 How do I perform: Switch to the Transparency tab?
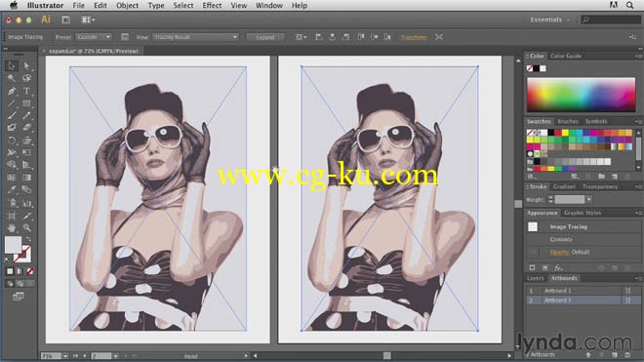tap(600, 186)
